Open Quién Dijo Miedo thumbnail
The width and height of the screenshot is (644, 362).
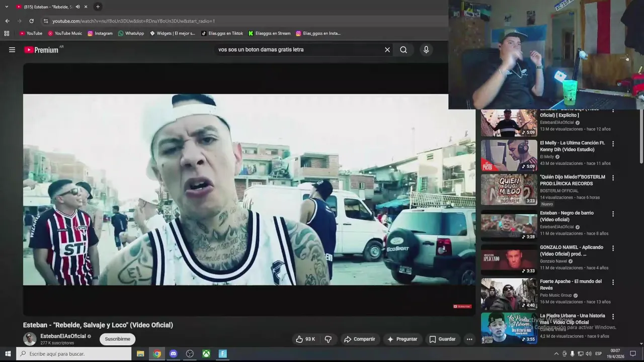tap(509, 190)
